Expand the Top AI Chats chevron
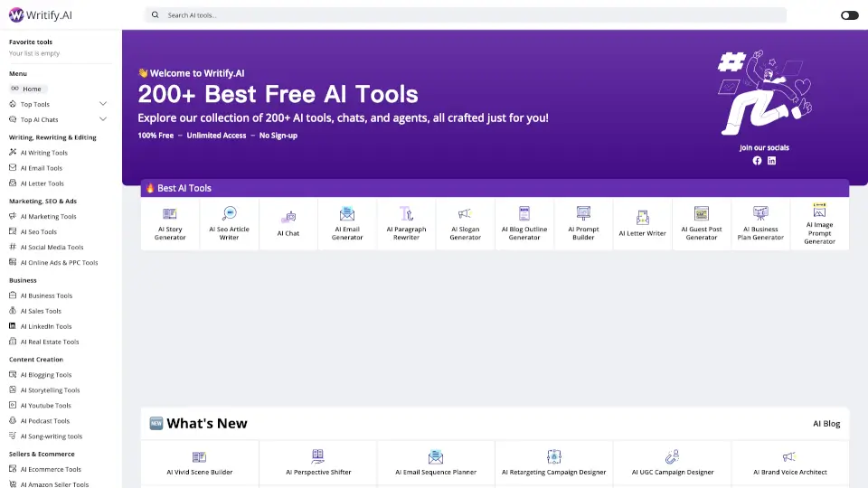This screenshot has height=488, width=868. [x=102, y=119]
